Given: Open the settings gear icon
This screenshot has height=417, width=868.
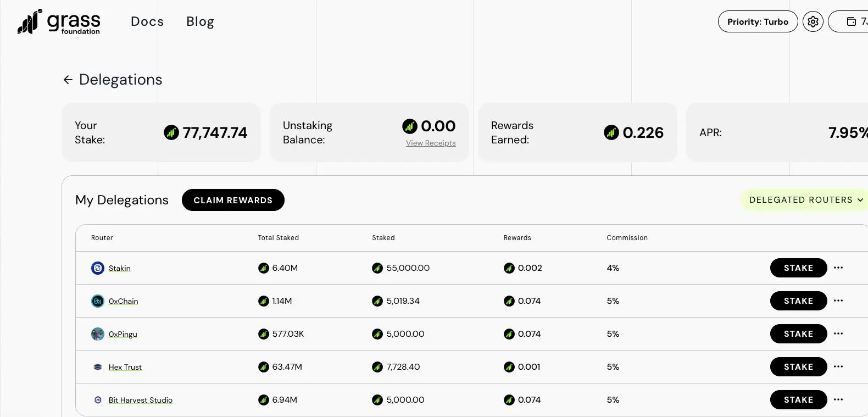Looking at the screenshot, I should pyautogui.click(x=813, y=21).
